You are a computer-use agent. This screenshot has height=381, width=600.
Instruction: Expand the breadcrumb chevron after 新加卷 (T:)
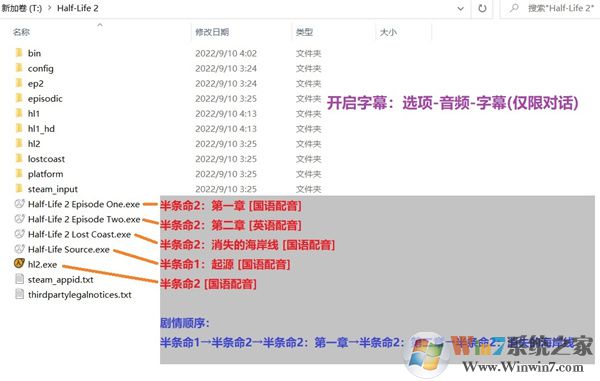click(49, 8)
